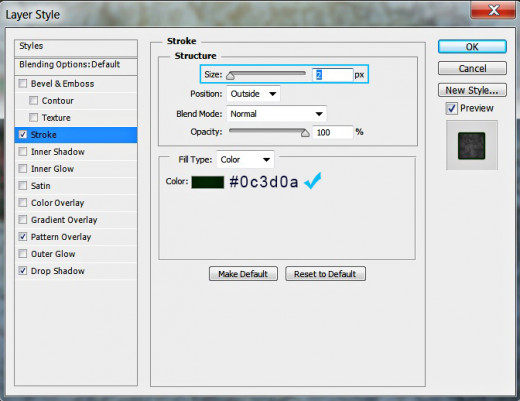Expand the Blend Mode dropdown
Image resolution: width=520 pixels, height=401 pixels.
(276, 114)
